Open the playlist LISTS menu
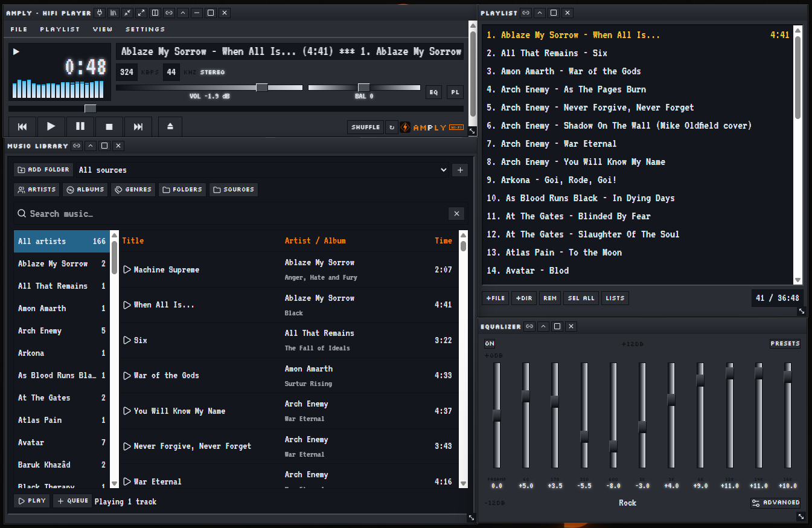 (x=615, y=298)
